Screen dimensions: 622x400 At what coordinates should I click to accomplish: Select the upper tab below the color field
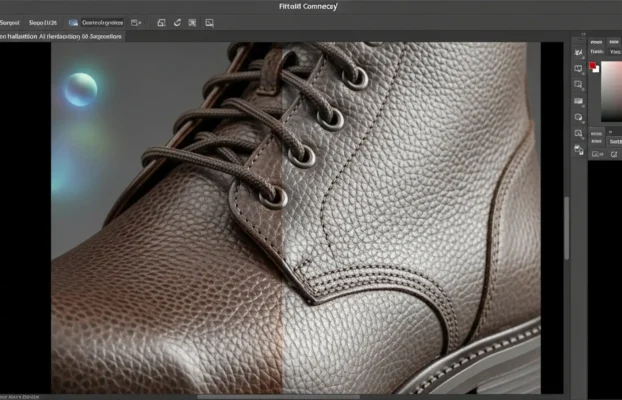[x=596, y=133]
